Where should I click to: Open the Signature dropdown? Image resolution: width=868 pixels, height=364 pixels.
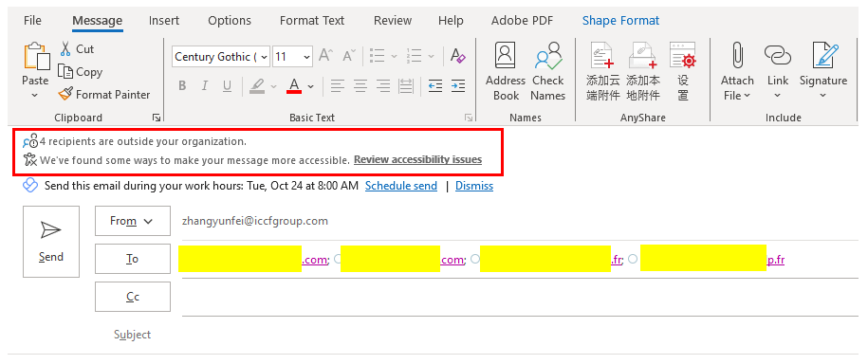823,72
